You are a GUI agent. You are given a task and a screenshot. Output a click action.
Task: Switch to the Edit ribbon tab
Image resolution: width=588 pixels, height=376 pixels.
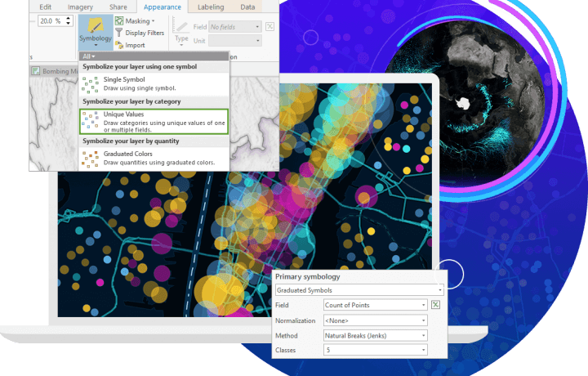pos(46,7)
